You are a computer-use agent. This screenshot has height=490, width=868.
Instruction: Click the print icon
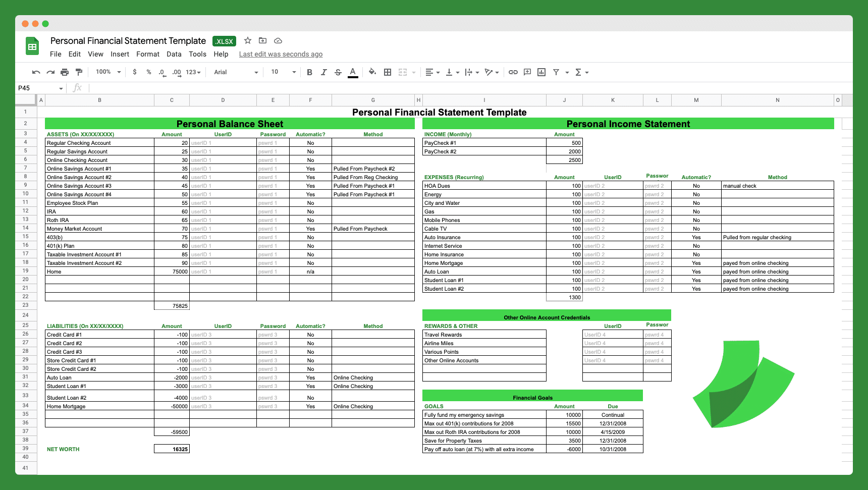65,72
